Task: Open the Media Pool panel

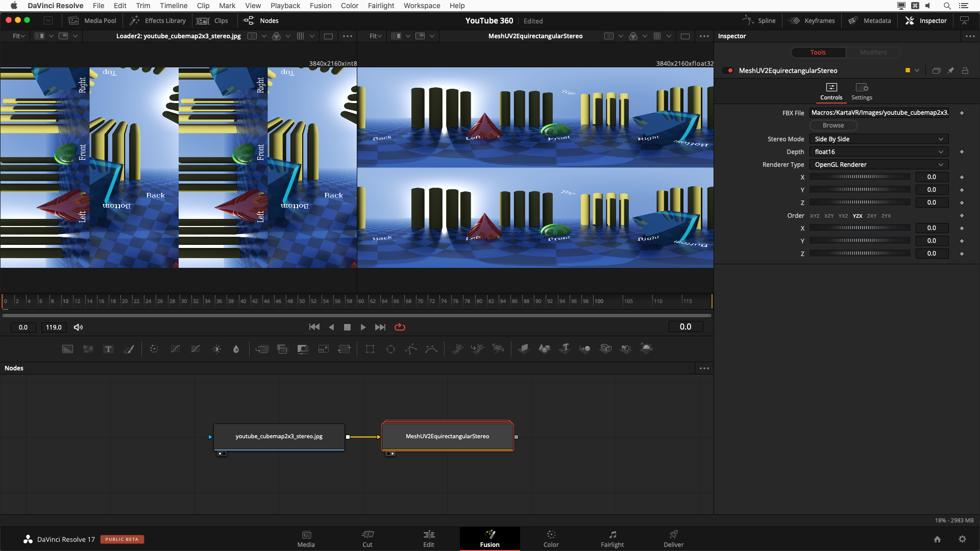Action: (x=93, y=21)
